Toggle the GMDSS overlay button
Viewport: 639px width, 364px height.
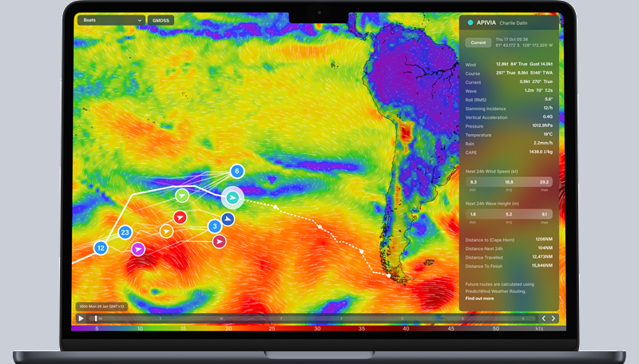point(161,20)
